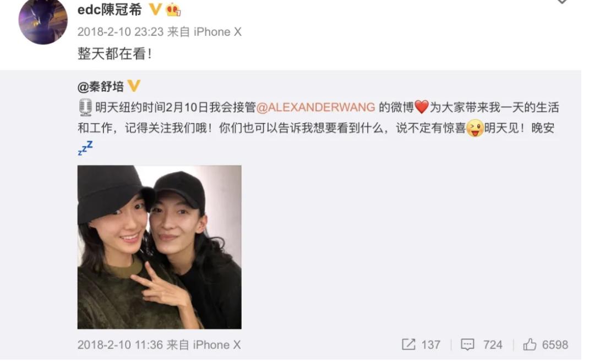This screenshot has height=364, width=589.
Task: Click the blue zzz sleep emoji
Action: point(85,148)
